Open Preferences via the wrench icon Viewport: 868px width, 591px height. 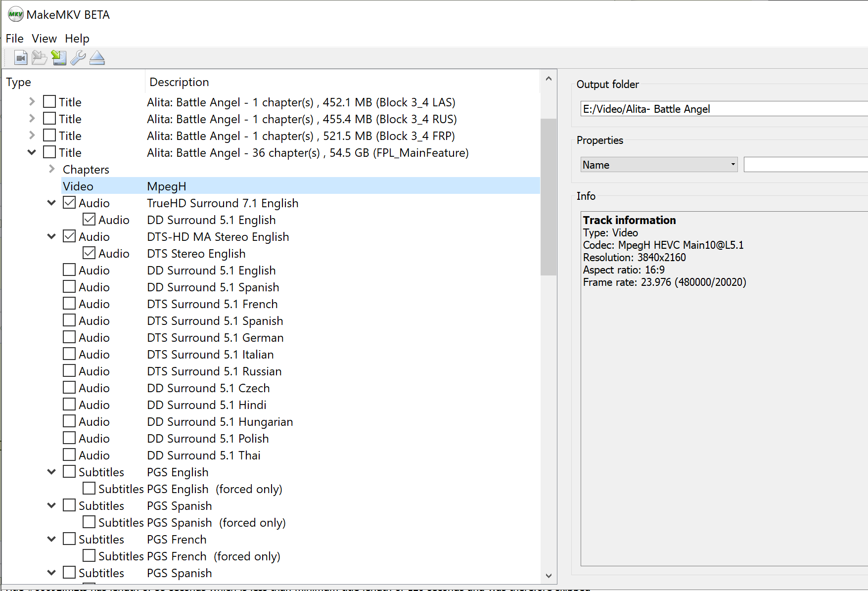pos(78,58)
